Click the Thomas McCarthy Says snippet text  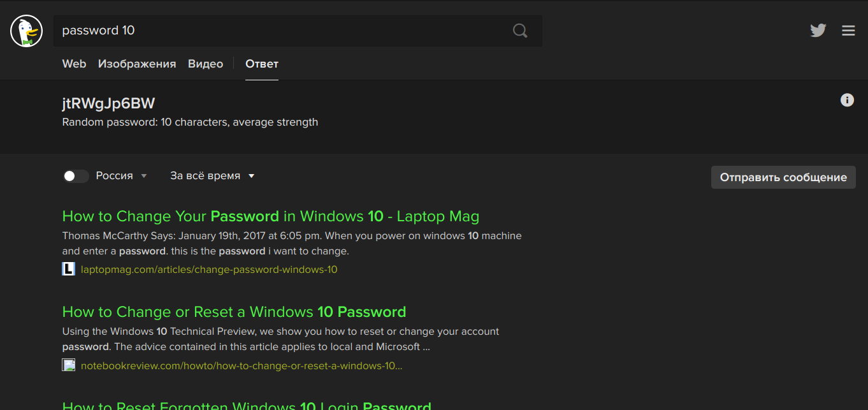(292, 244)
